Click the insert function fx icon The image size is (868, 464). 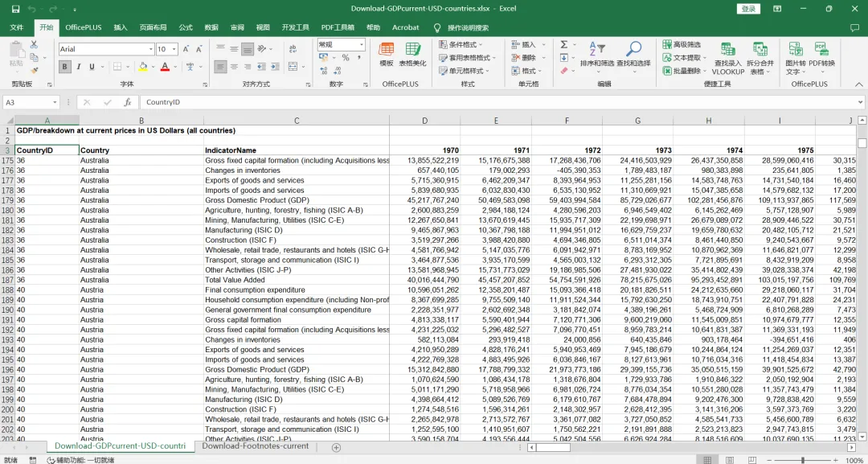(x=127, y=102)
